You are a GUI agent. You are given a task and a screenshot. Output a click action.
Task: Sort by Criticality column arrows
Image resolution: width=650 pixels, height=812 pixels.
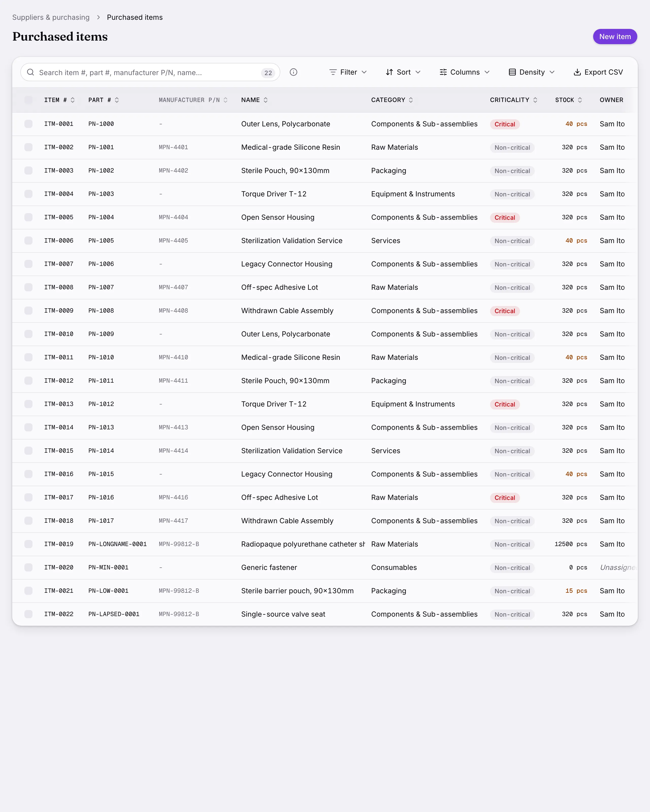[x=535, y=100]
